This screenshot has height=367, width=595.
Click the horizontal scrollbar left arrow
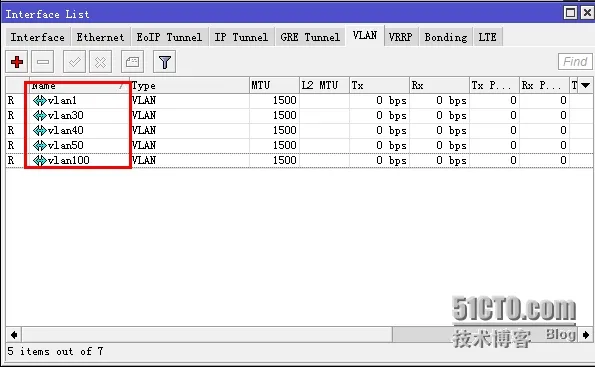click(14, 335)
